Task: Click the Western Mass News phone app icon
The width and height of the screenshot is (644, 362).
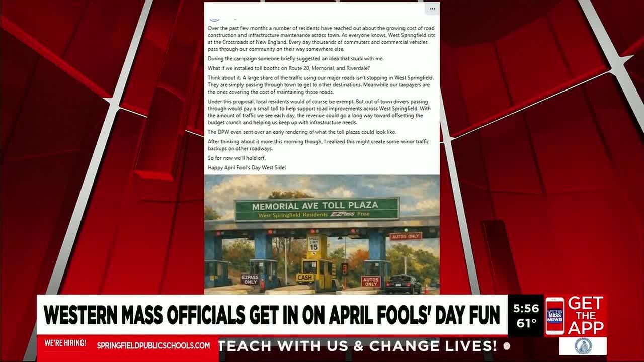Action: [x=554, y=316]
